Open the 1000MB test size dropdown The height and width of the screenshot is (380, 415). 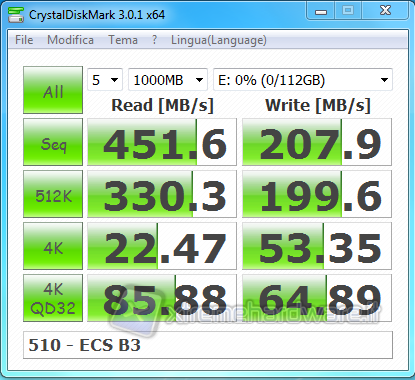pos(168,80)
